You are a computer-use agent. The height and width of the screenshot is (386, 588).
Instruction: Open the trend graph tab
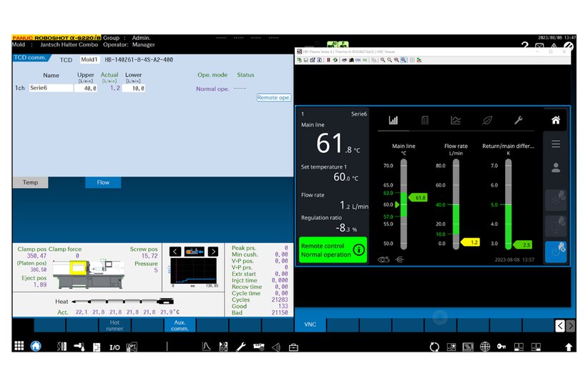click(456, 120)
